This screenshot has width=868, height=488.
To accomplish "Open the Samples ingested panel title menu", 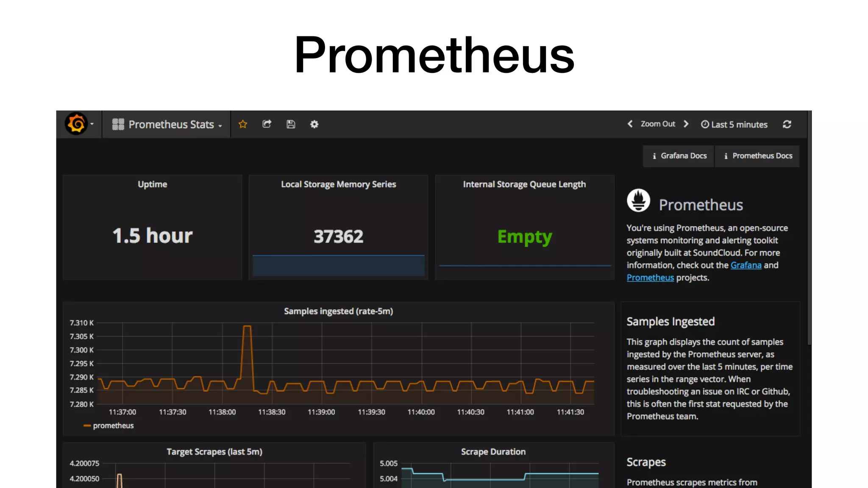I will point(338,311).
